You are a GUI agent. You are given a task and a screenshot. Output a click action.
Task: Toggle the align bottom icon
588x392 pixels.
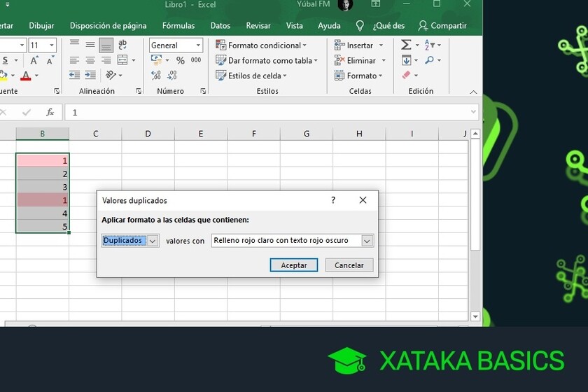pos(106,45)
